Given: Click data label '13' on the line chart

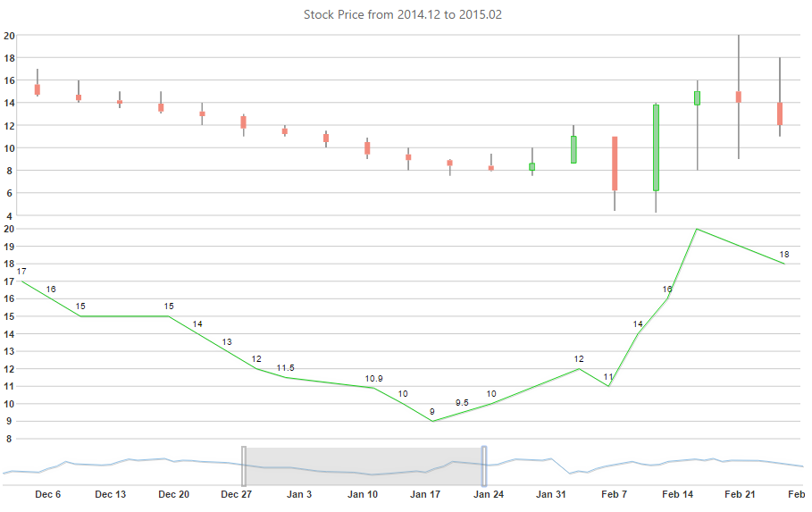Looking at the screenshot, I should (227, 342).
